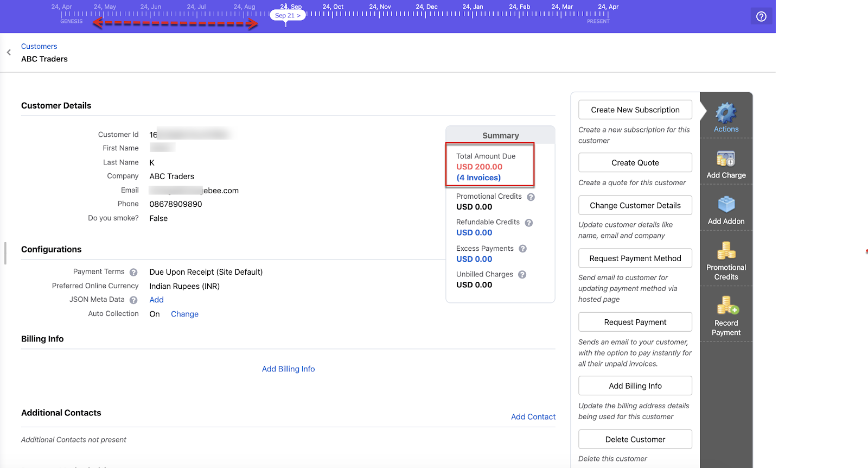Add JSON Meta Data
The image size is (868, 468).
click(156, 300)
